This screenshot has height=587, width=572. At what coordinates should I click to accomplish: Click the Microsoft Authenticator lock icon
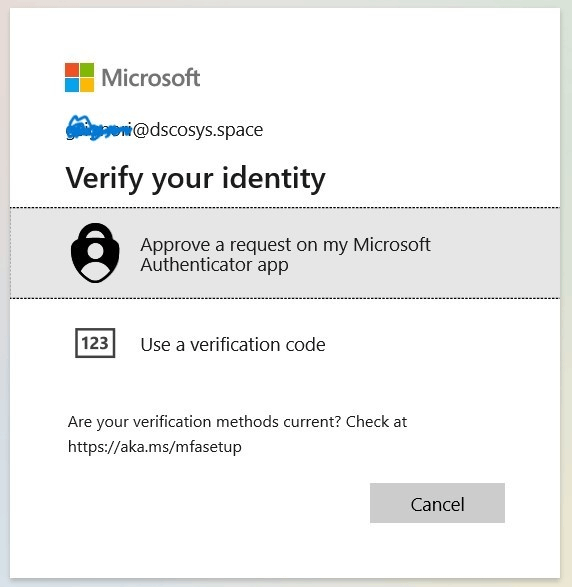pos(95,253)
